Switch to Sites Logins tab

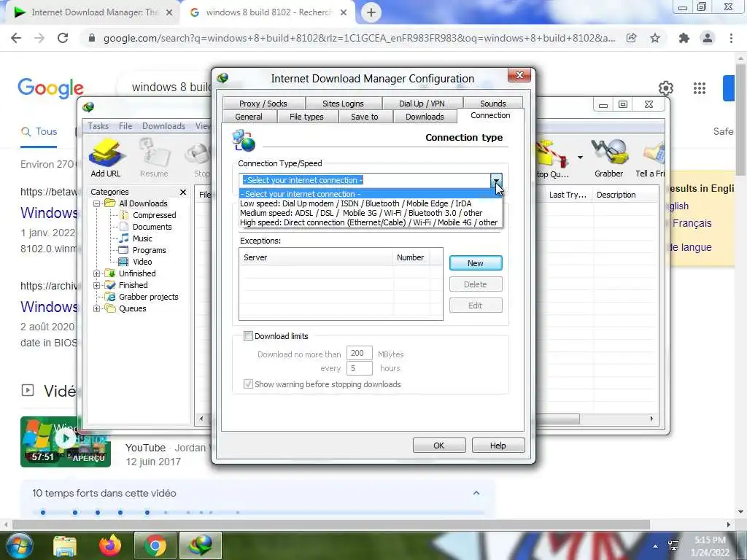343,104
